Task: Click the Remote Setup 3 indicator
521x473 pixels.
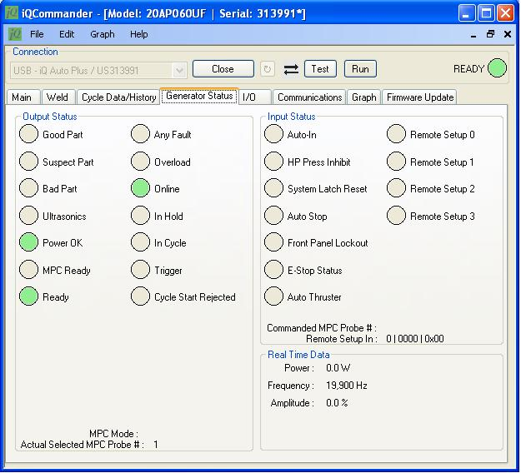Action: [x=396, y=215]
